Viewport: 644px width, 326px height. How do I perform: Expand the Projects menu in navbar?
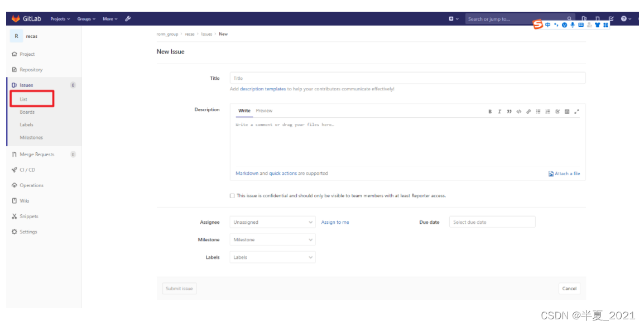pyautogui.click(x=60, y=19)
